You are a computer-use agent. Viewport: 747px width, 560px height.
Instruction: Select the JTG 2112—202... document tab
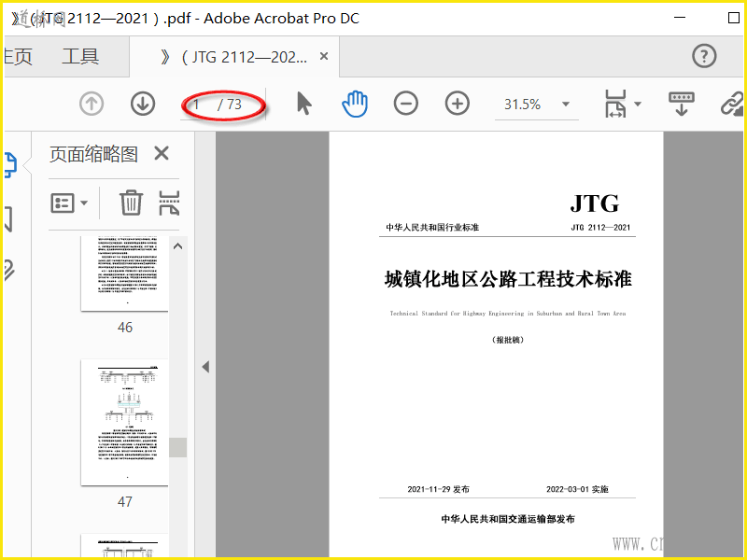pyautogui.click(x=233, y=57)
